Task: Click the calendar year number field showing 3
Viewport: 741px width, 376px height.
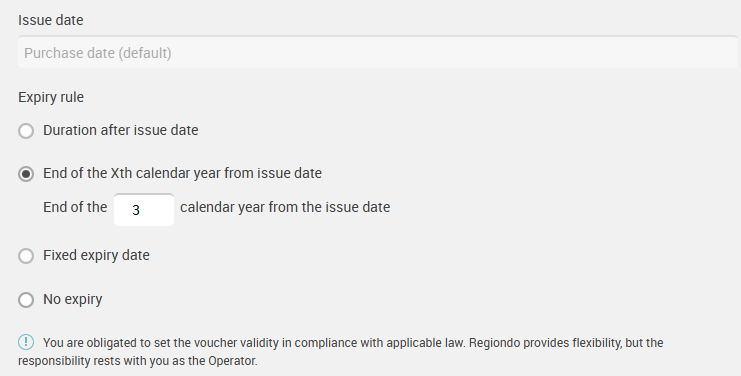Action: (x=144, y=210)
